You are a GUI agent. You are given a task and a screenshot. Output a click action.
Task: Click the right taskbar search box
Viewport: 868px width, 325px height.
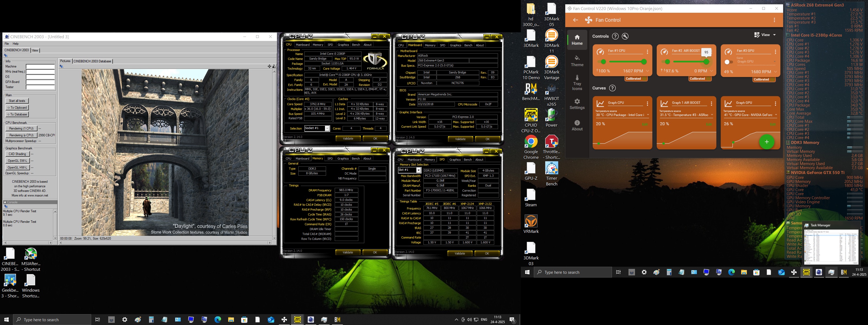coord(573,272)
